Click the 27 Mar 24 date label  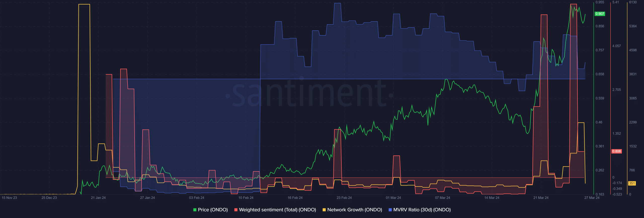[592, 198]
